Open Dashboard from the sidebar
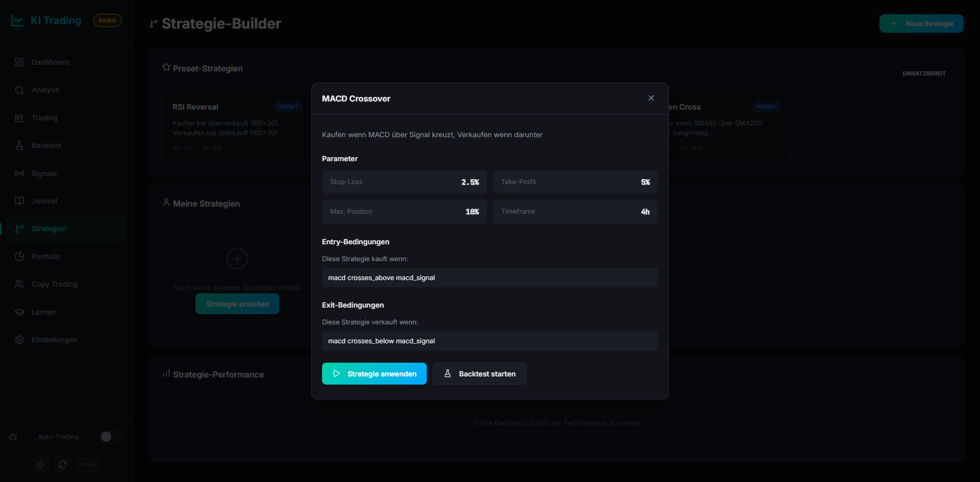 tap(50, 62)
